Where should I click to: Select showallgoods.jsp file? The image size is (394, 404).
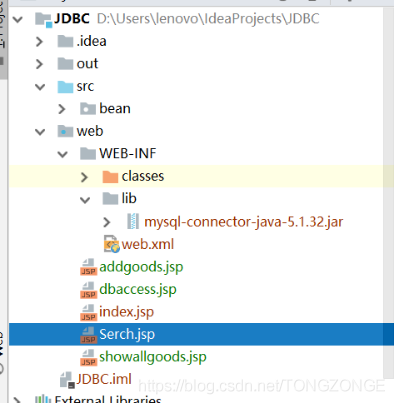click(x=153, y=357)
